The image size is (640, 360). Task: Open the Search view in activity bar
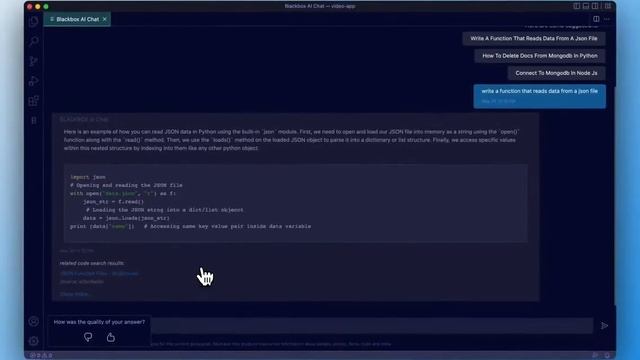point(34,41)
